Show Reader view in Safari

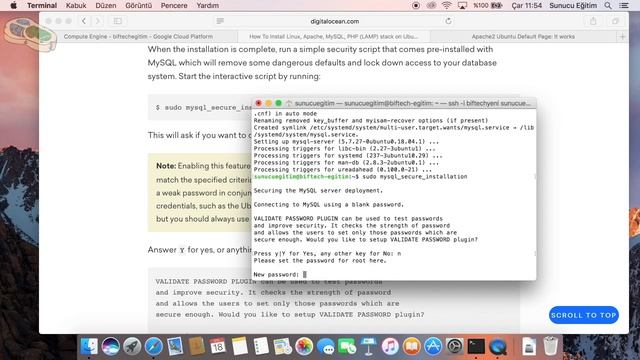point(220,21)
